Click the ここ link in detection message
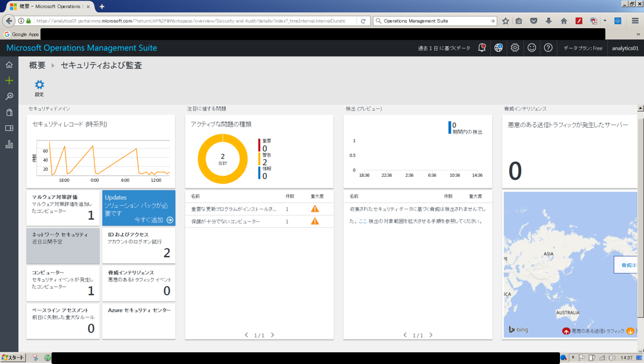Viewport: 644px width, 364px height. click(x=362, y=221)
